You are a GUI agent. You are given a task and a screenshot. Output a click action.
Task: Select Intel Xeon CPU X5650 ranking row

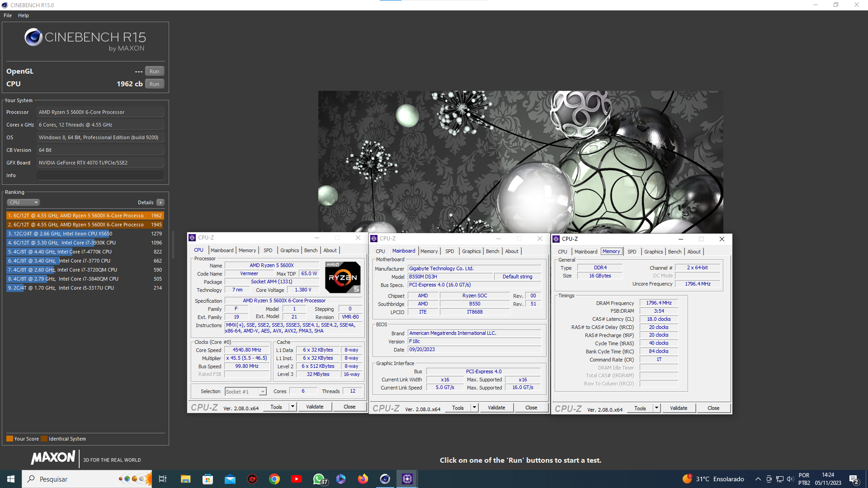pyautogui.click(x=85, y=234)
